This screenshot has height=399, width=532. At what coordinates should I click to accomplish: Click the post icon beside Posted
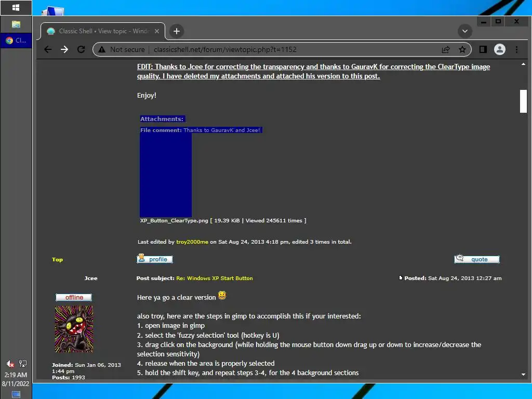(401, 278)
